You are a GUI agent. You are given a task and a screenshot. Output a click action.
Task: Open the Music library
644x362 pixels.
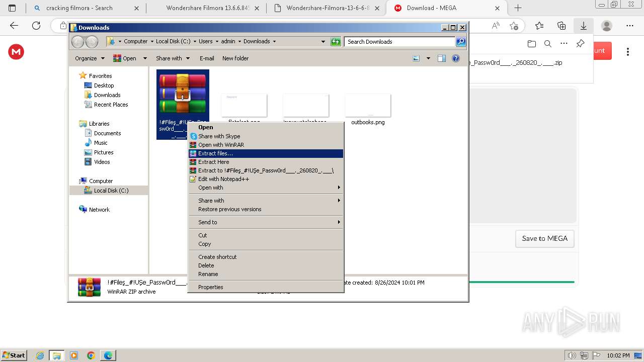click(x=101, y=143)
